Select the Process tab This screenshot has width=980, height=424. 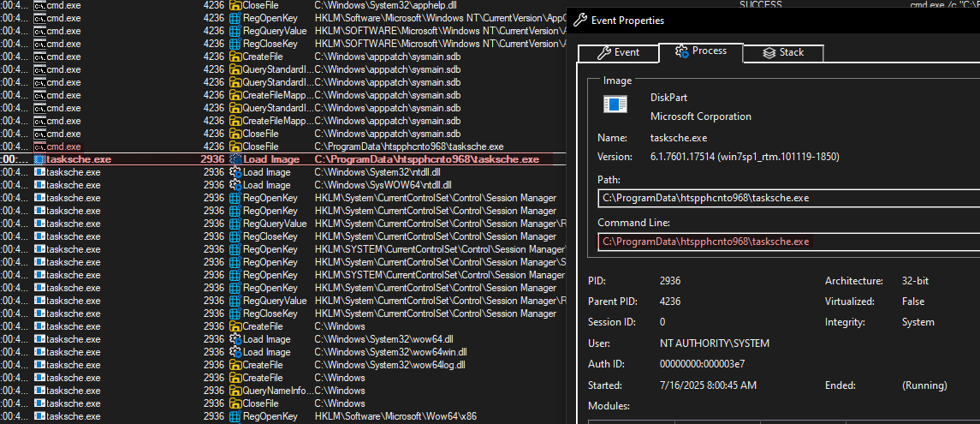point(700,51)
